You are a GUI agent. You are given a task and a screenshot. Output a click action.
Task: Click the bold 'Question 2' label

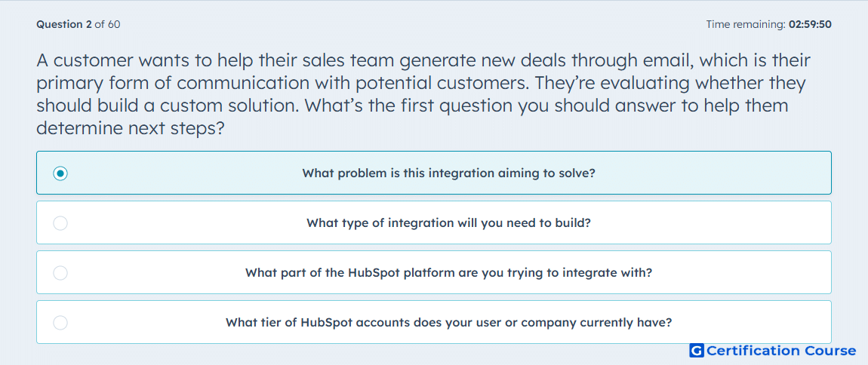64,24
